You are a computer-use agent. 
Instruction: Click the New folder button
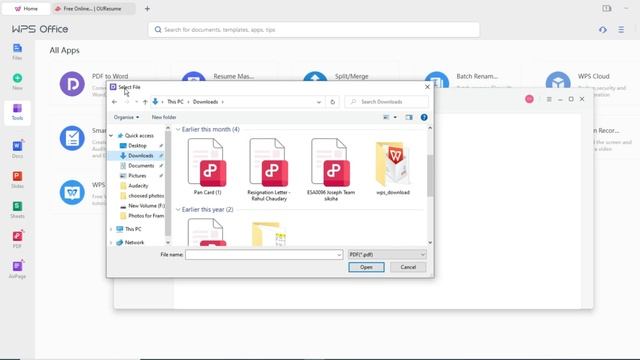[164, 118]
